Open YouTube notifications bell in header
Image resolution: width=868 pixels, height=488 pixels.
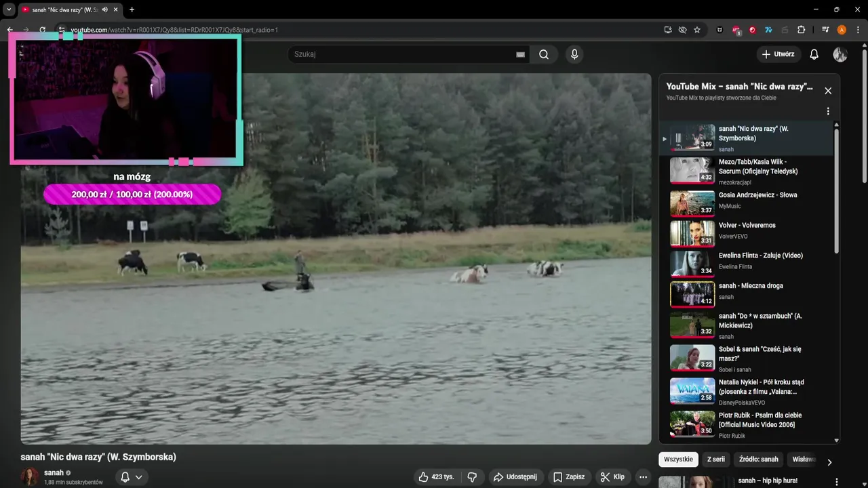(x=814, y=54)
